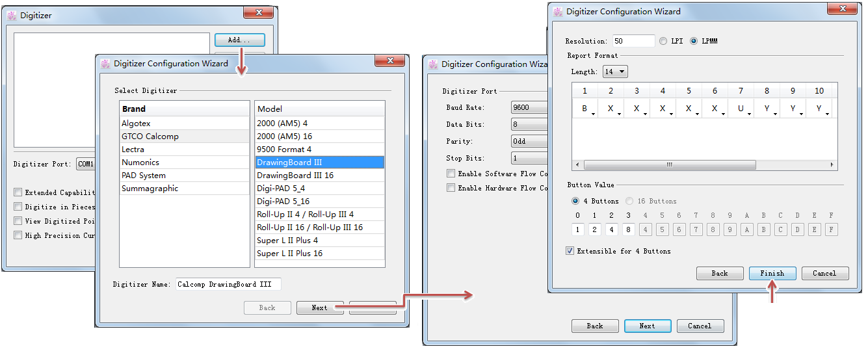The image size is (868, 353).
Task: Select the LPI radio button
Action: 663,41
